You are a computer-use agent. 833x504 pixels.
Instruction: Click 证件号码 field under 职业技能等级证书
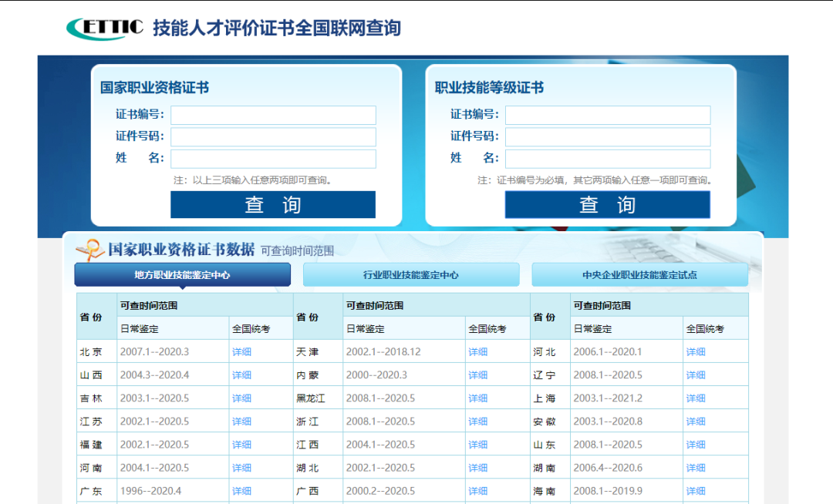point(608,137)
